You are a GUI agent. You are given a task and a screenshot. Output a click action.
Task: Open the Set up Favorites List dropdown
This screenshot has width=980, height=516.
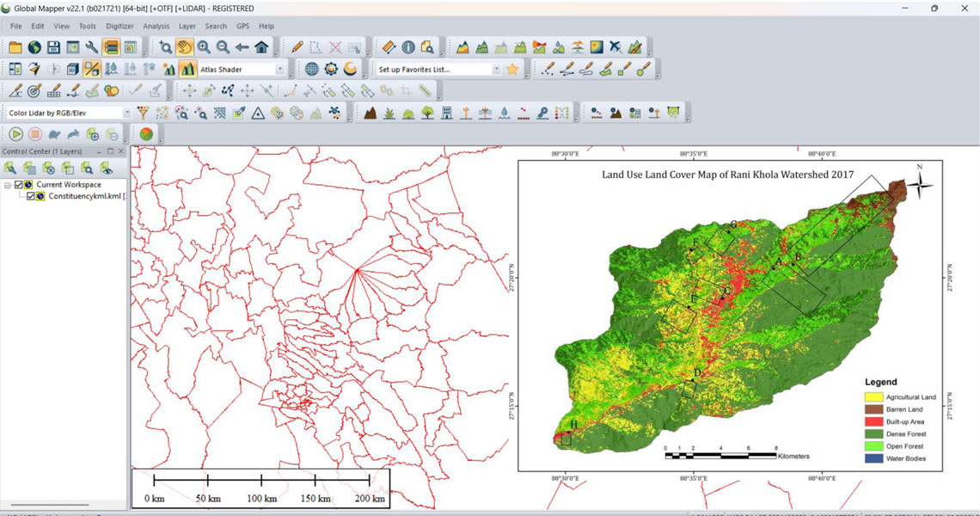[496, 70]
